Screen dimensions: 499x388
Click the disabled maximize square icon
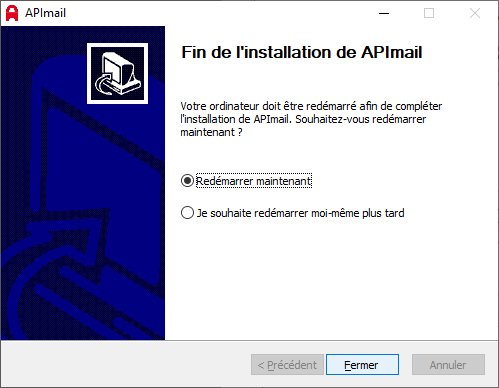[x=429, y=13]
